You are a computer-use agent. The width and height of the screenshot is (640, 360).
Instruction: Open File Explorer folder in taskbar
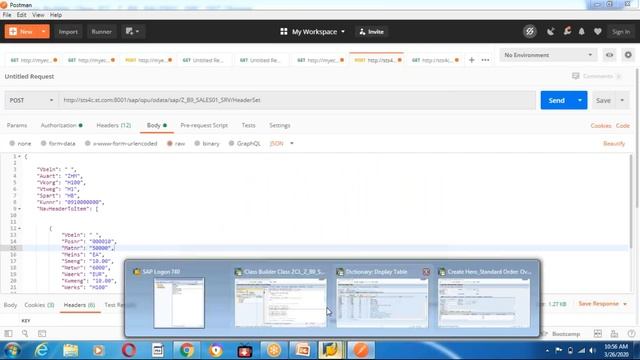(71, 350)
